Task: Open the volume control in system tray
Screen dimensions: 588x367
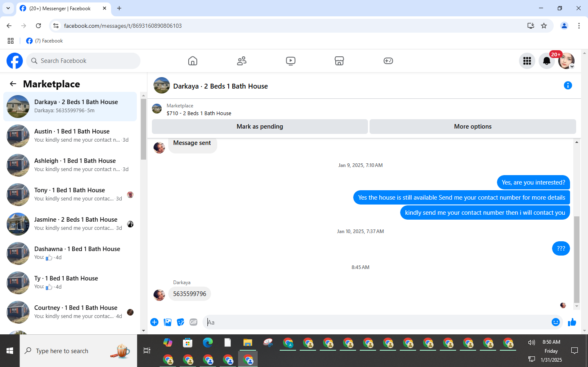Action: [x=532, y=343]
